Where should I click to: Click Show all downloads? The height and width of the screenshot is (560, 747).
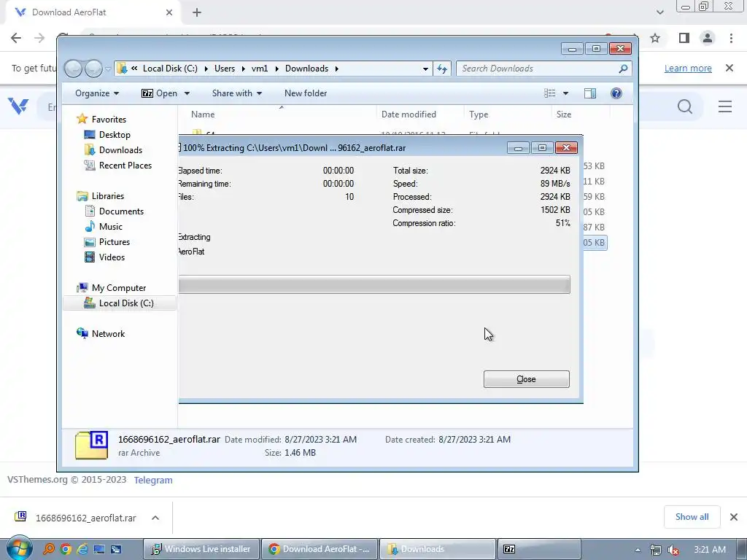click(692, 517)
